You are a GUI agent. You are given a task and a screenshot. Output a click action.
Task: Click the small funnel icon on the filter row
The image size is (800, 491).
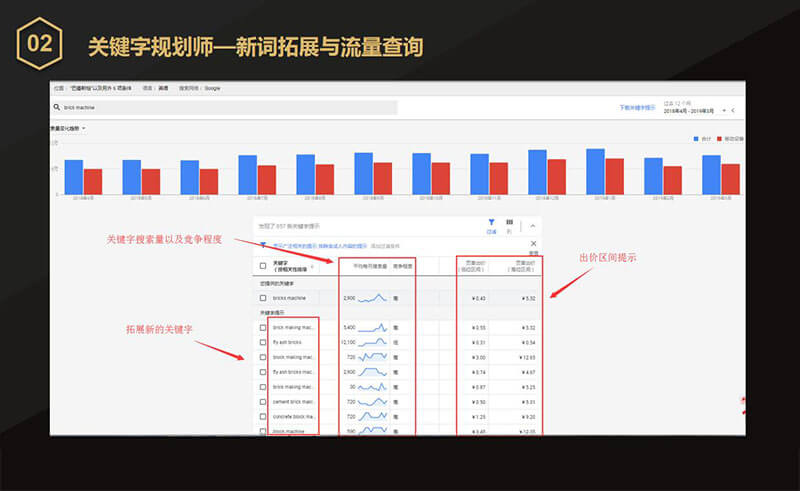click(263, 245)
